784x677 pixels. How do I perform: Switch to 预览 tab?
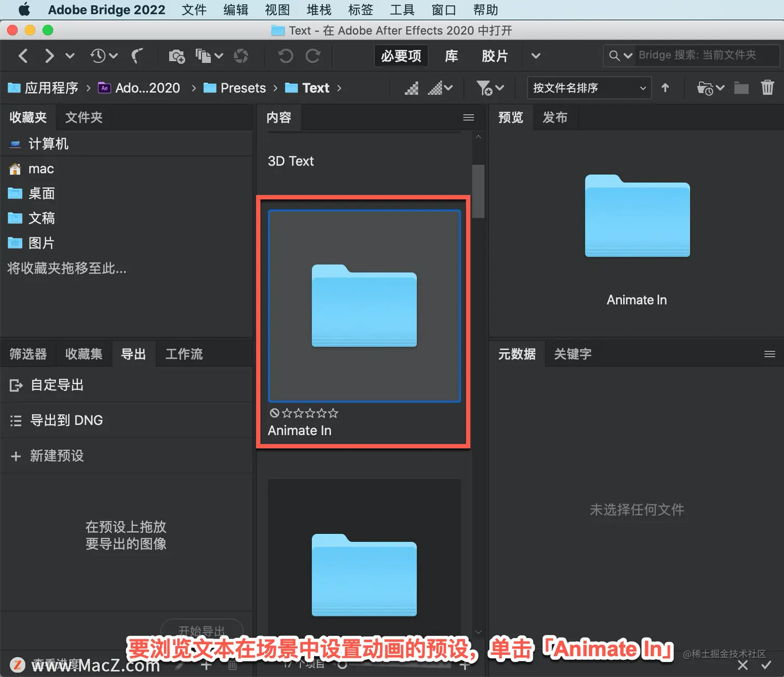(511, 118)
